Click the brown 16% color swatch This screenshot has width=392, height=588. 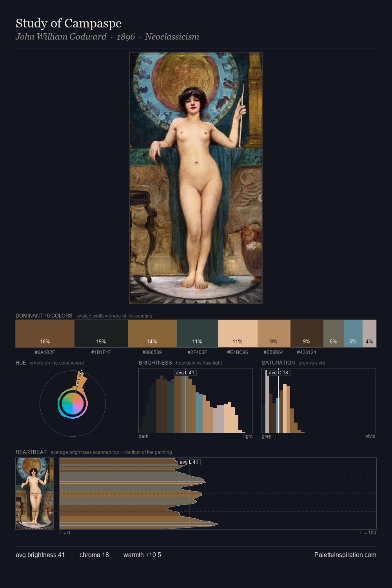pos(45,334)
